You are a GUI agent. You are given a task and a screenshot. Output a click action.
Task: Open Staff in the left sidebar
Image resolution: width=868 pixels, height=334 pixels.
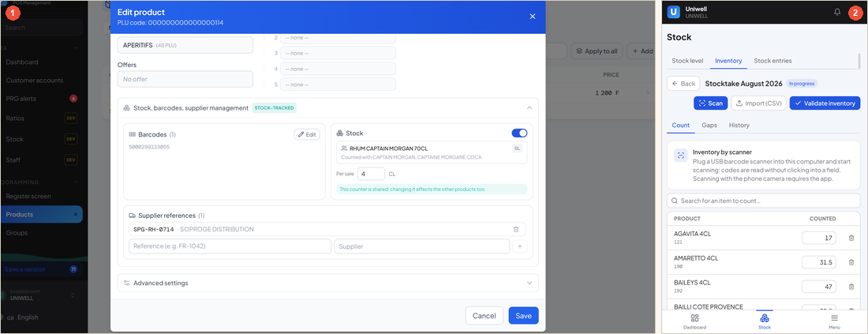pos(14,160)
